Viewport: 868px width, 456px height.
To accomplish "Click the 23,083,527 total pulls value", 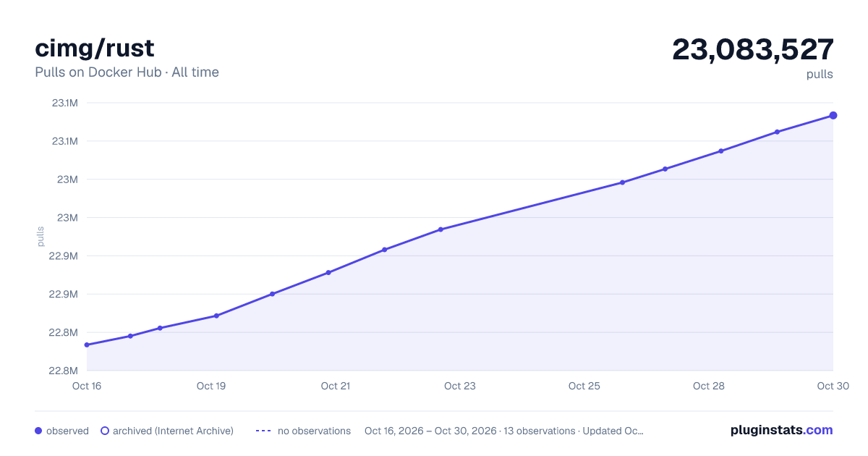I will [753, 49].
